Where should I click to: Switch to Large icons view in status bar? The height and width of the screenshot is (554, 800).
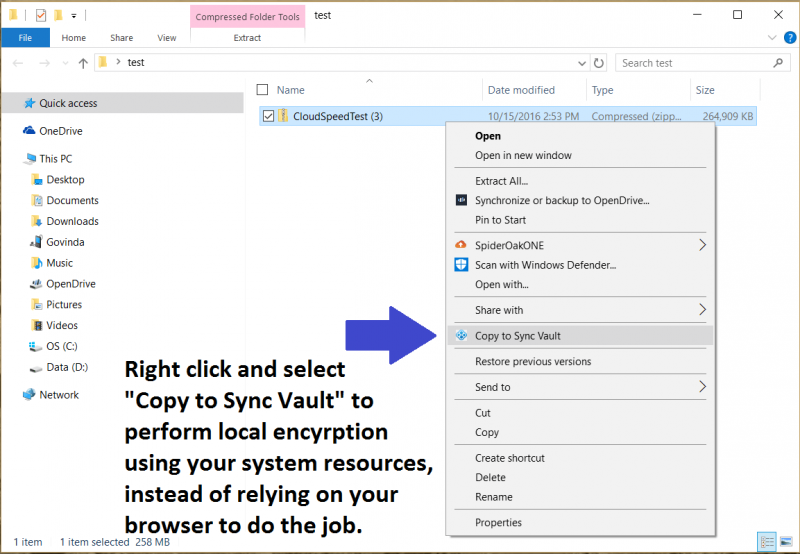click(786, 542)
